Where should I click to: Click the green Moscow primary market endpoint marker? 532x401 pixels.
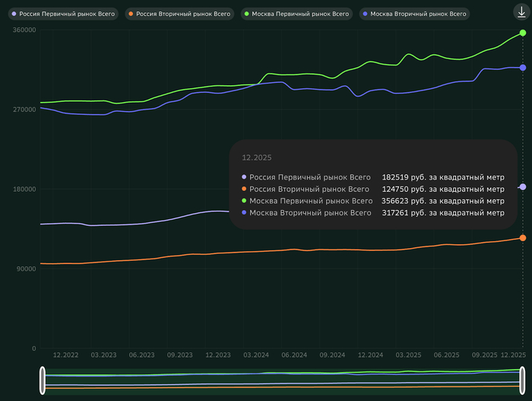[x=523, y=33]
